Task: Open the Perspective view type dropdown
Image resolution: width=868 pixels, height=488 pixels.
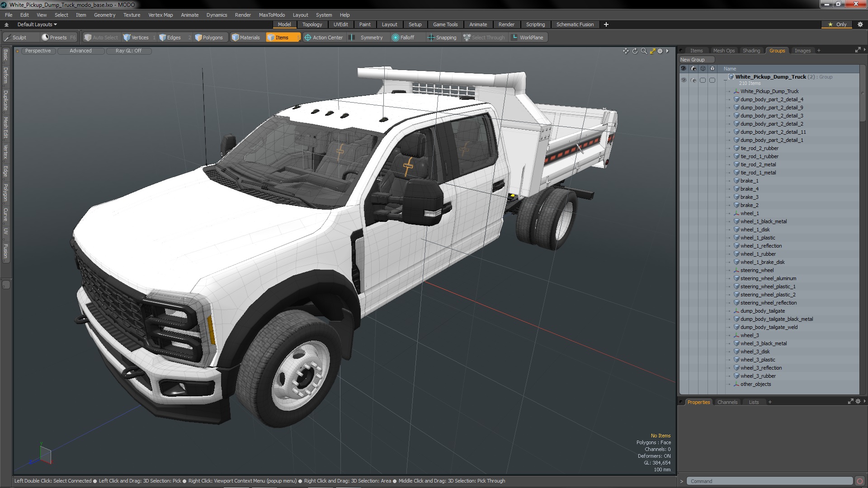Action: tap(38, 51)
